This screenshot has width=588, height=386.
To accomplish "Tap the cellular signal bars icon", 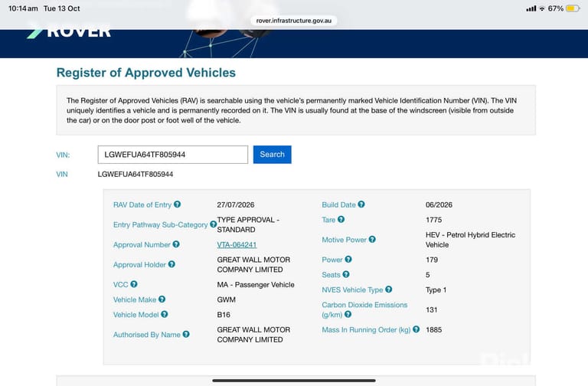I will pos(531,8).
